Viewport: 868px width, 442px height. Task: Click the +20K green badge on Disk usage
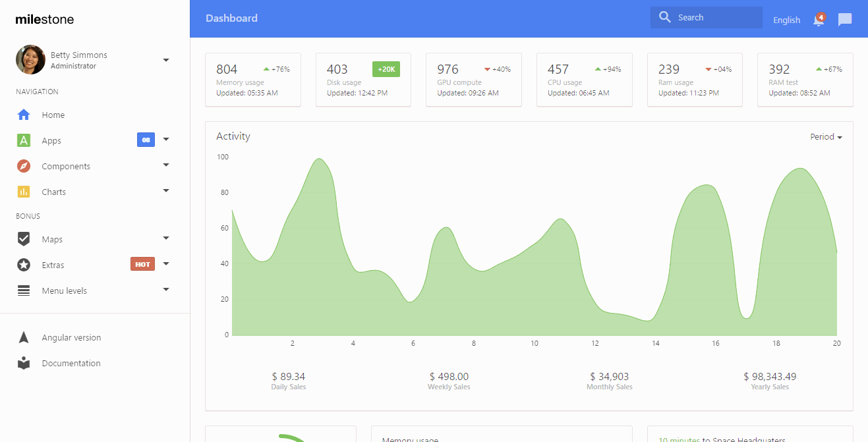pos(386,69)
